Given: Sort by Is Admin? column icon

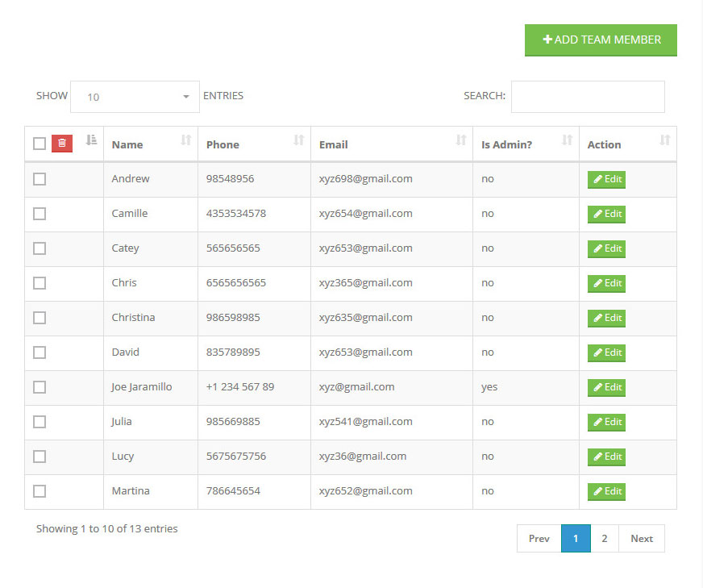Looking at the screenshot, I should [x=567, y=140].
